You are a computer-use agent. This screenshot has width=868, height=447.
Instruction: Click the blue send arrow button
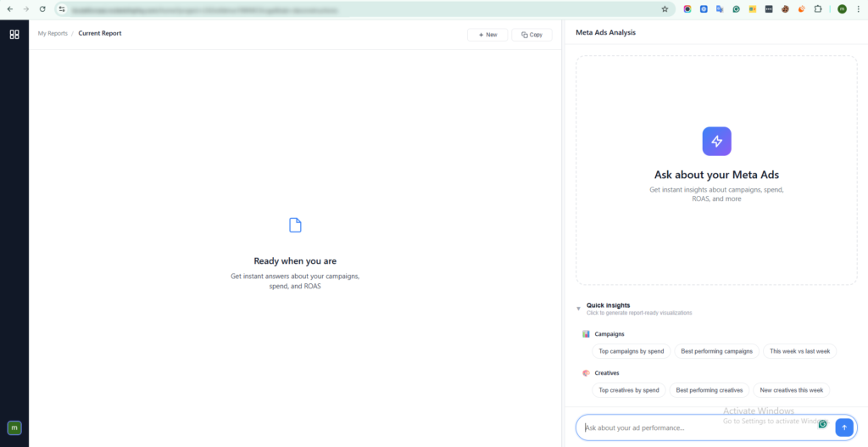844,427
